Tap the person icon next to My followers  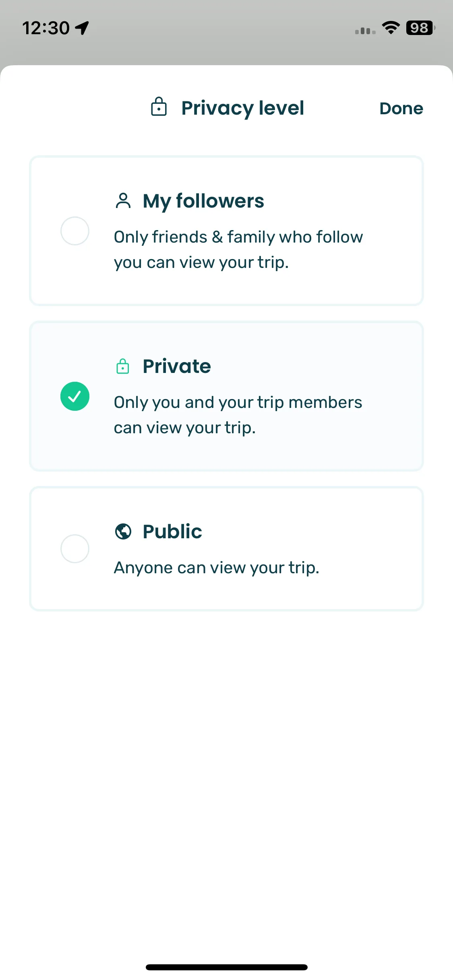123,201
